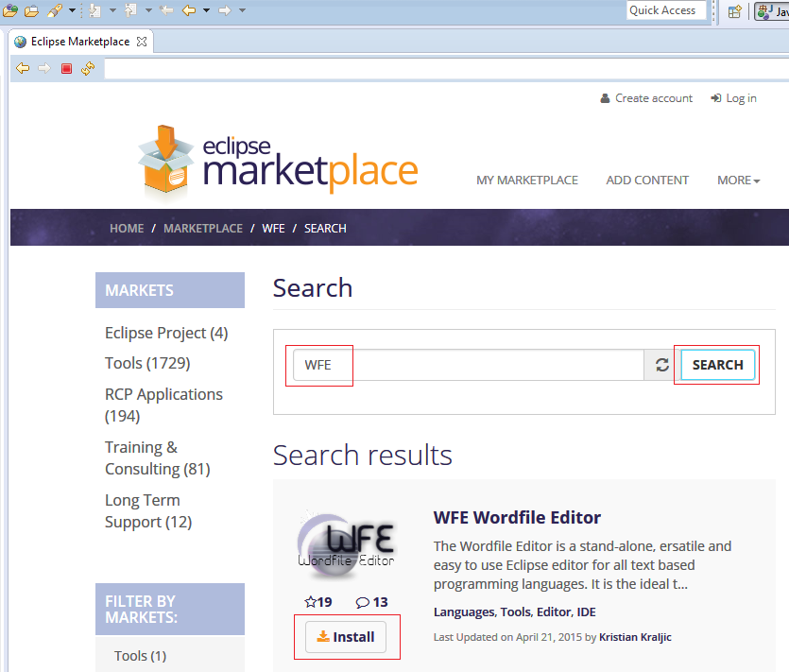Expand the MORE dropdown menu
Image resolution: width=789 pixels, height=672 pixels.
(738, 180)
